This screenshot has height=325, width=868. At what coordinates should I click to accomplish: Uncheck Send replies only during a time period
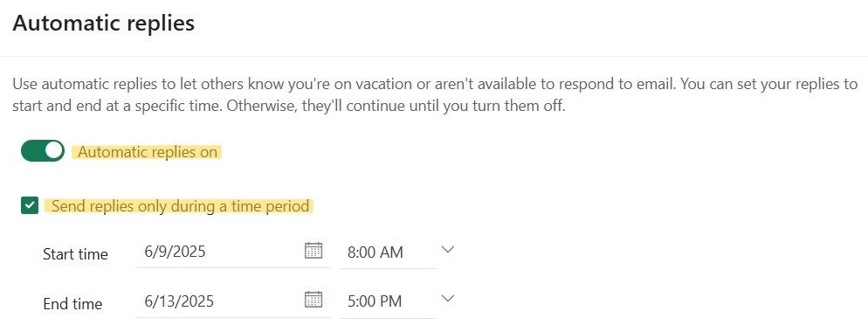29,206
